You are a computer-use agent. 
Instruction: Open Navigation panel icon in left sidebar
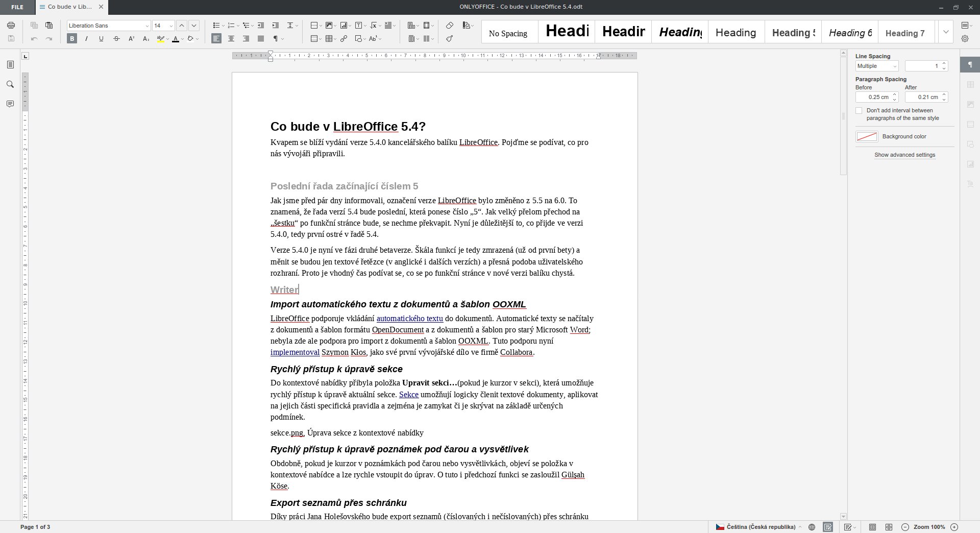coord(10,65)
